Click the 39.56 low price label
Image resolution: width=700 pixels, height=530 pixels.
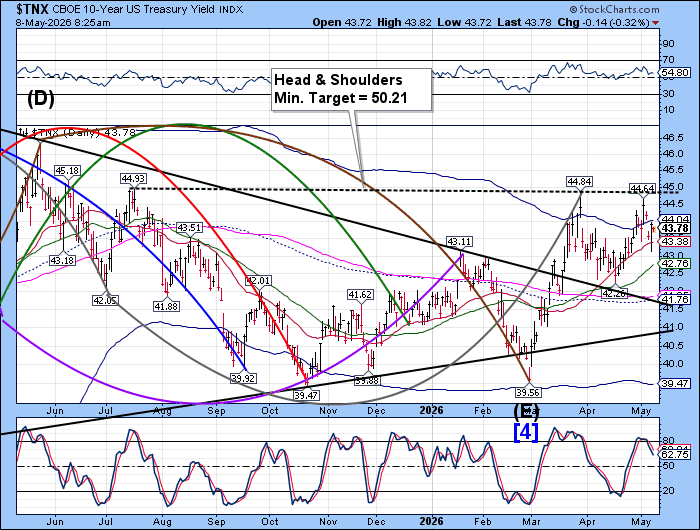(528, 392)
